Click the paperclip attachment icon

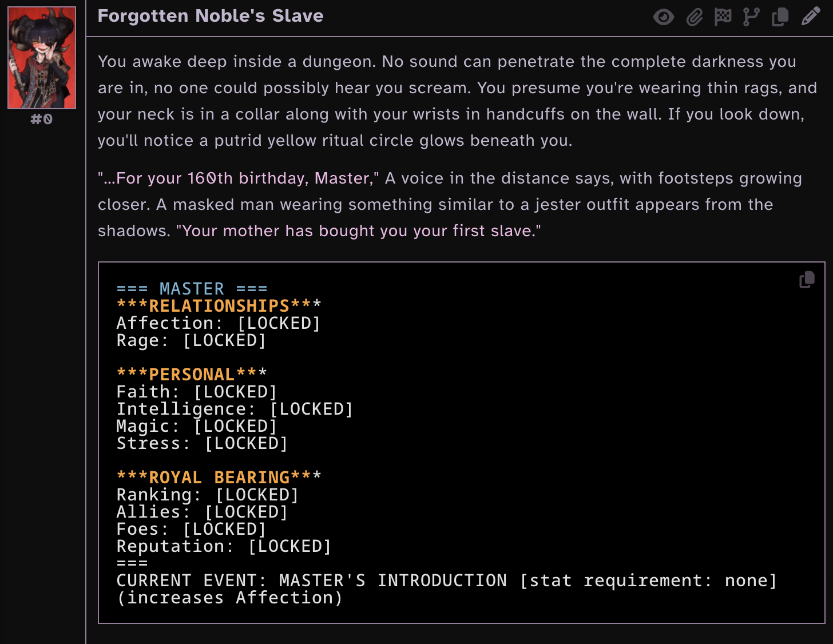(694, 17)
